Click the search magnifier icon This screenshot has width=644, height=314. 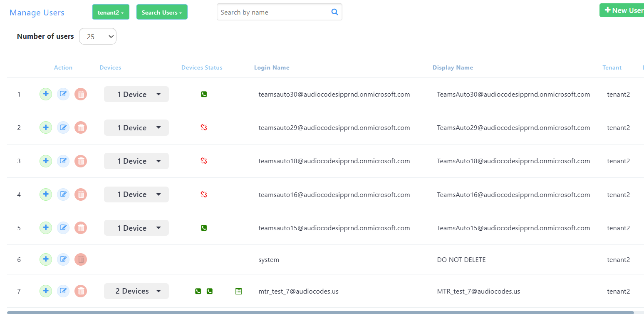coord(334,12)
